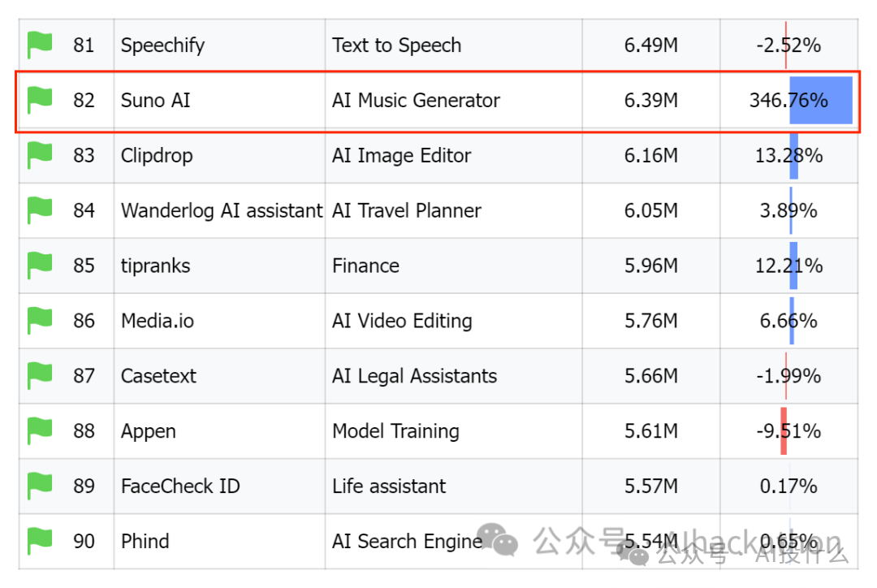The image size is (877, 588).
Task: Click the green flag in Appen row
Action: point(40,431)
